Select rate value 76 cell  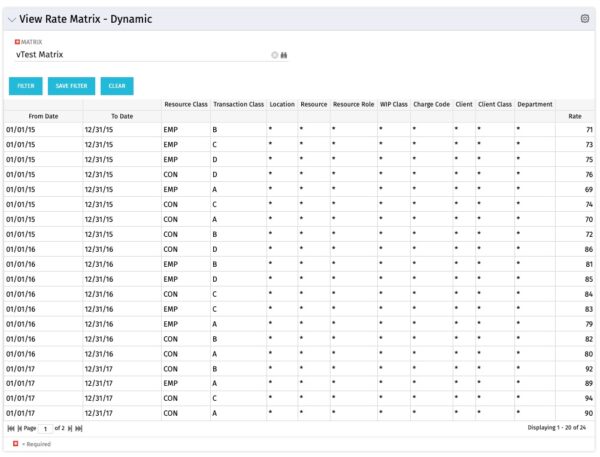coord(575,175)
